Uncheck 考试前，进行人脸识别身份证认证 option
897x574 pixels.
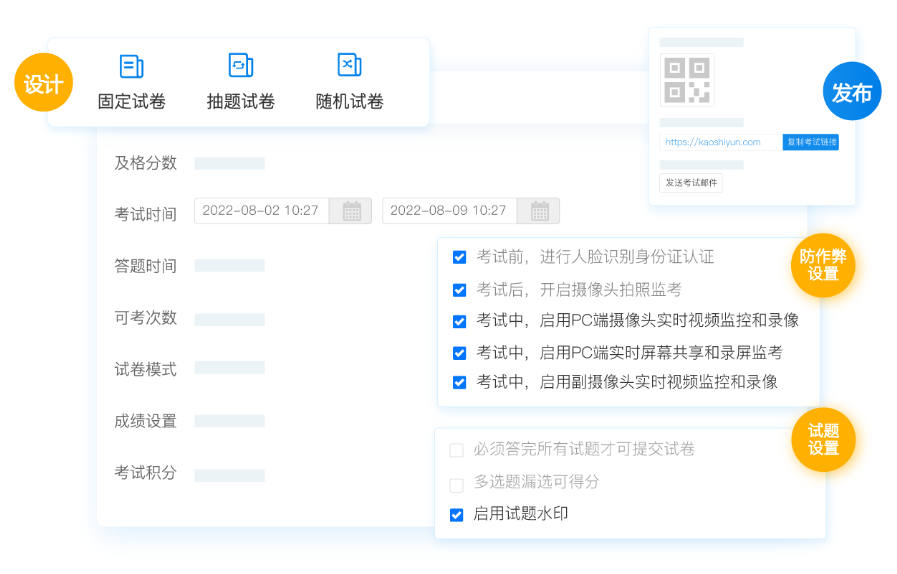point(459,257)
